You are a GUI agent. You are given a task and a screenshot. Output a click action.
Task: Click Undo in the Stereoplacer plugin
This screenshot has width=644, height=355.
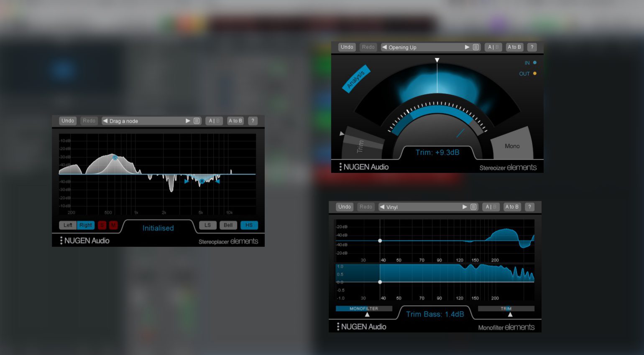pyautogui.click(x=68, y=121)
